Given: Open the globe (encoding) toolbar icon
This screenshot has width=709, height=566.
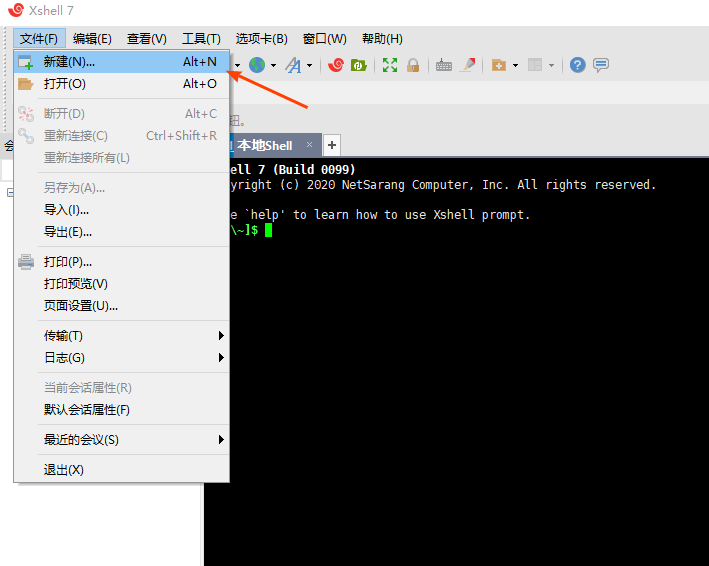Looking at the screenshot, I should pos(257,65).
